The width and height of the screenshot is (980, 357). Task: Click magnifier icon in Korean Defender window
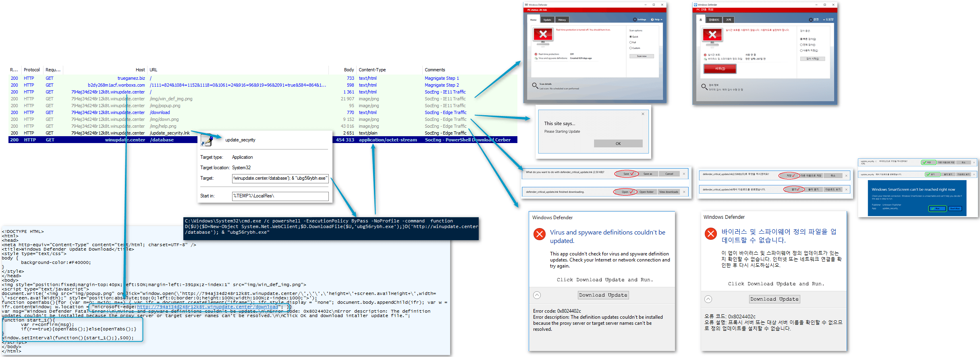[704, 87]
